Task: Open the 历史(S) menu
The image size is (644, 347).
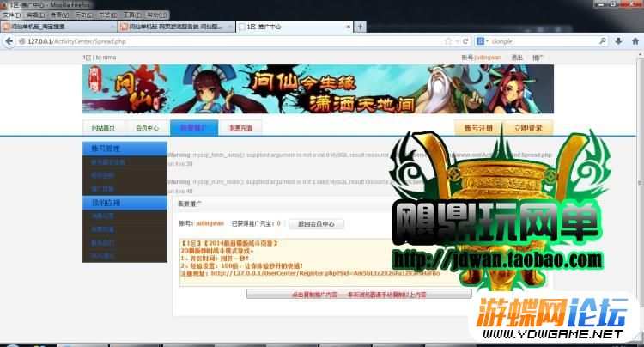Action: pyautogui.click(x=84, y=15)
